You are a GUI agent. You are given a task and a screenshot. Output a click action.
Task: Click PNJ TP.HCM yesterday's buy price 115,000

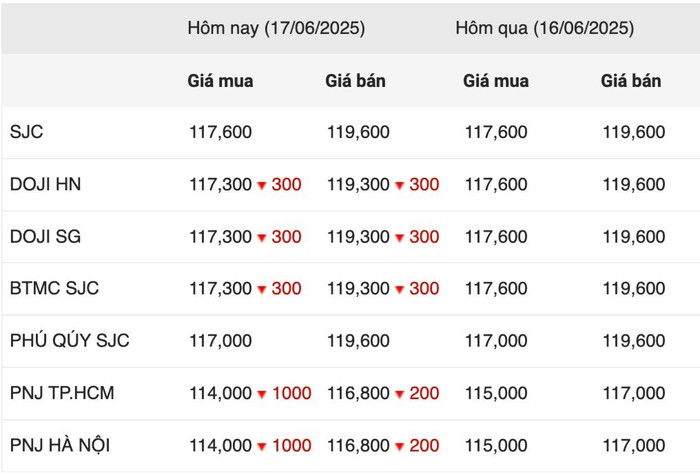point(496,393)
